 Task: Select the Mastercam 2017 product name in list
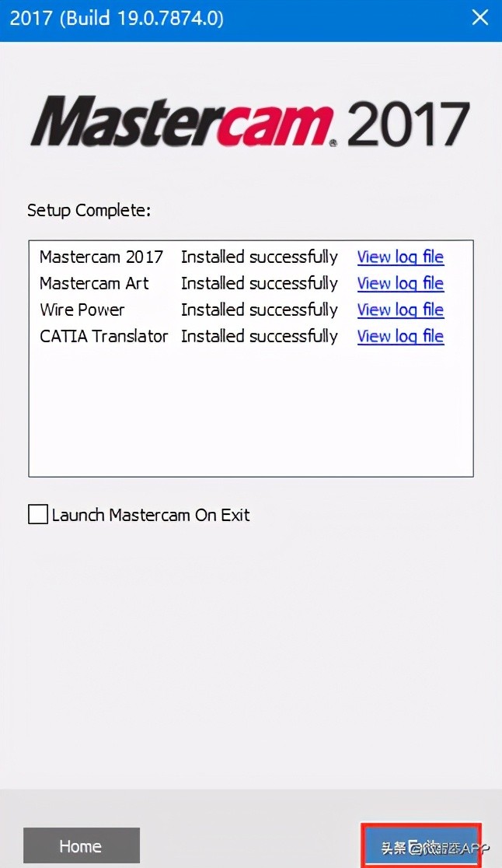101,257
